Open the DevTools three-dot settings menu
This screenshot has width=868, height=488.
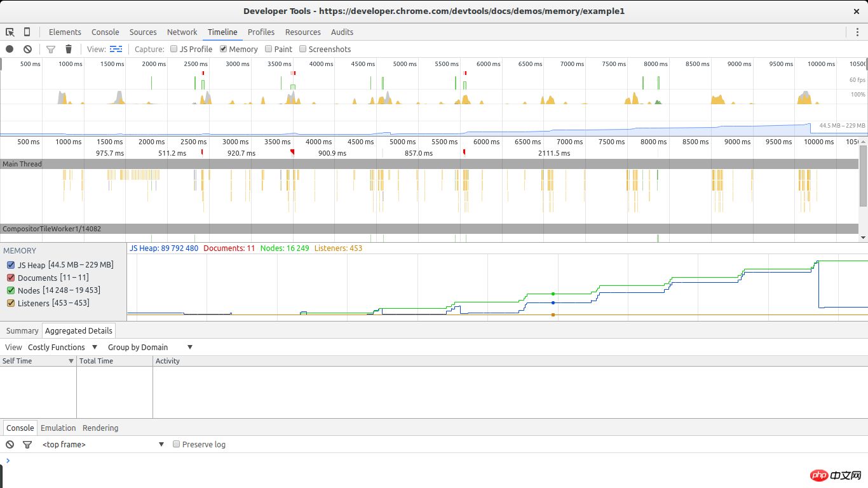click(857, 32)
